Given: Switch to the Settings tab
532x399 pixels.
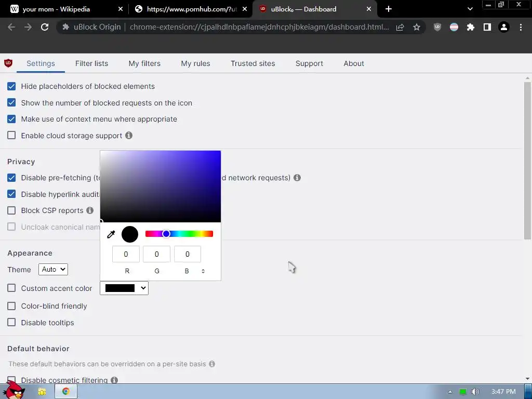Looking at the screenshot, I should pos(41,63).
